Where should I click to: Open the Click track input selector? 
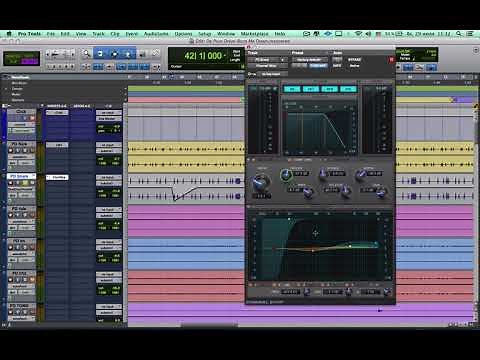point(109,113)
